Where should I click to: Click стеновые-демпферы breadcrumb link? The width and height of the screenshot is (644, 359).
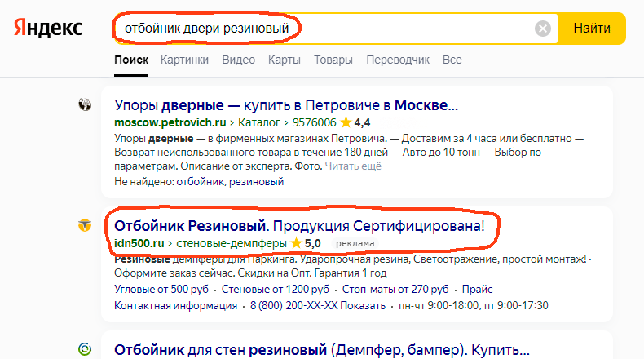pos(232,243)
